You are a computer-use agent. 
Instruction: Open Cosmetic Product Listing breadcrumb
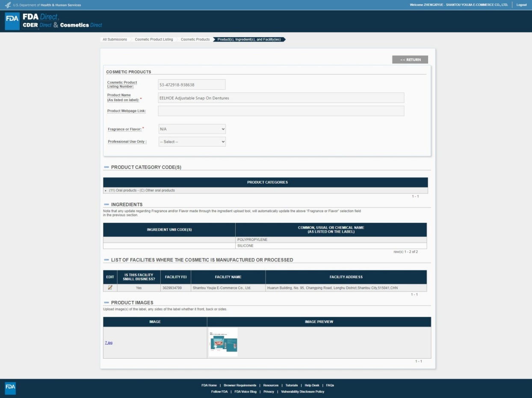click(154, 39)
